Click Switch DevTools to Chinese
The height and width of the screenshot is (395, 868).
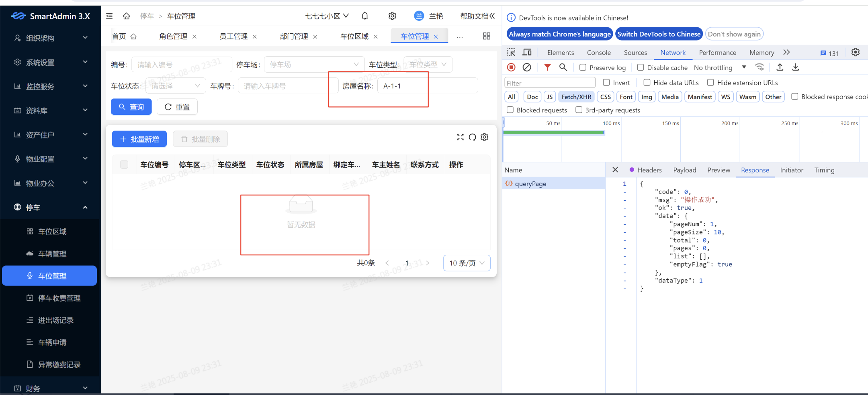(x=659, y=34)
